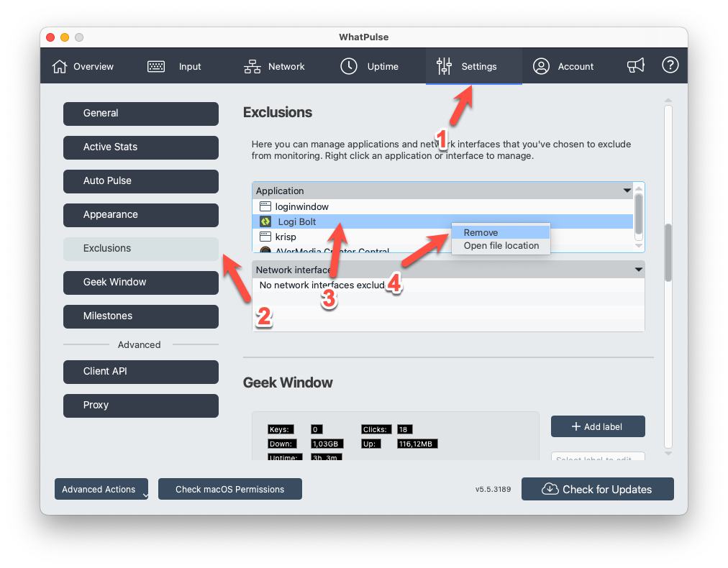Click the application list scrollbar thumb
The height and width of the screenshot is (568, 728).
coord(639,214)
